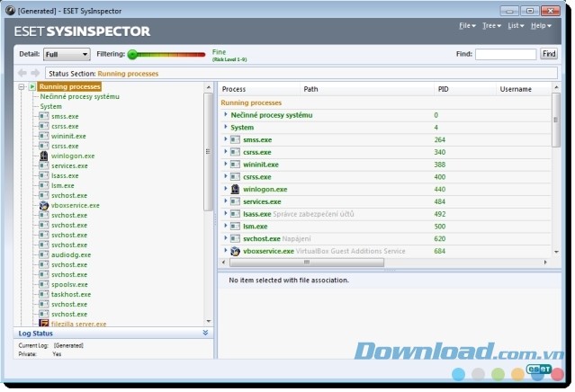Viewport: 575px width, 392px height.
Task: Sort by the Process column header
Action: (260, 89)
